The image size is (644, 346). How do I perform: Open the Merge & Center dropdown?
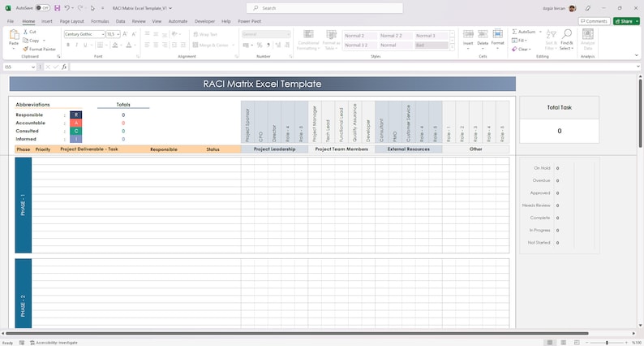(234, 45)
